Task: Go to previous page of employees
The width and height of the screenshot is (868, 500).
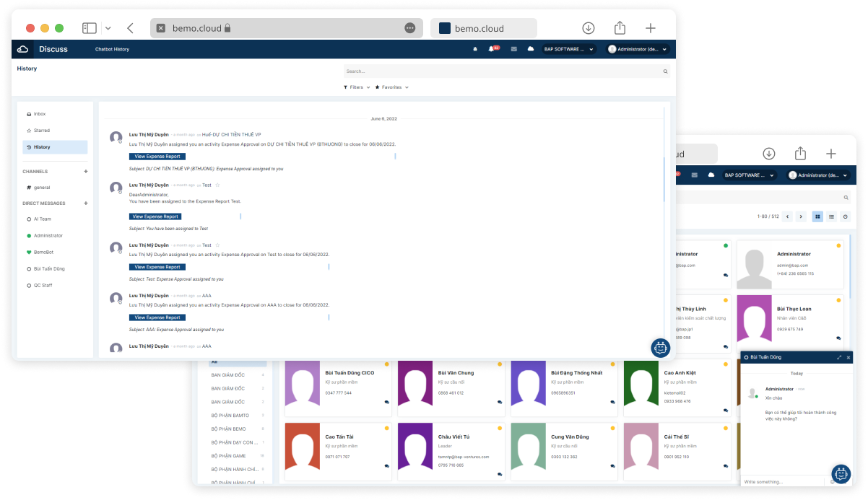Action: pos(788,216)
